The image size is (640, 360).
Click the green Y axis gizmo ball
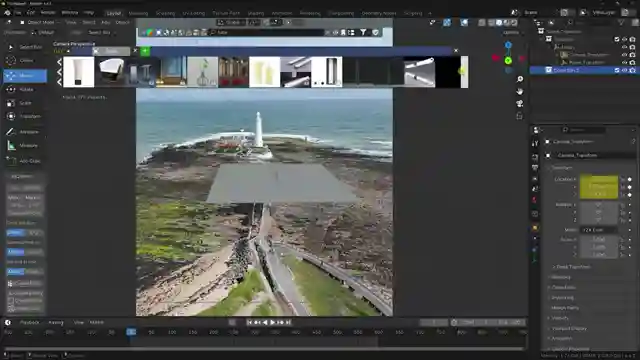508,61
